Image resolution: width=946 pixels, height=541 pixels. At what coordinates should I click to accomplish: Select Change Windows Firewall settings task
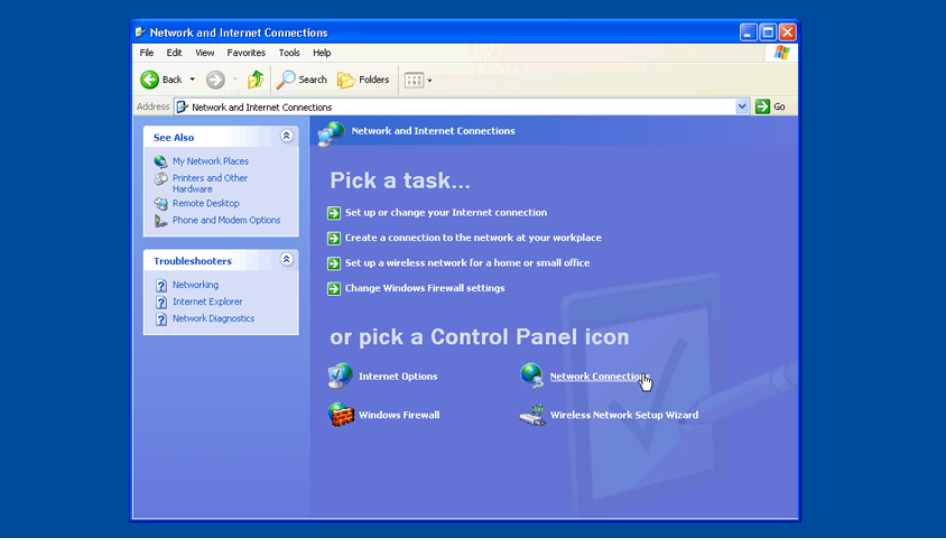coord(425,288)
